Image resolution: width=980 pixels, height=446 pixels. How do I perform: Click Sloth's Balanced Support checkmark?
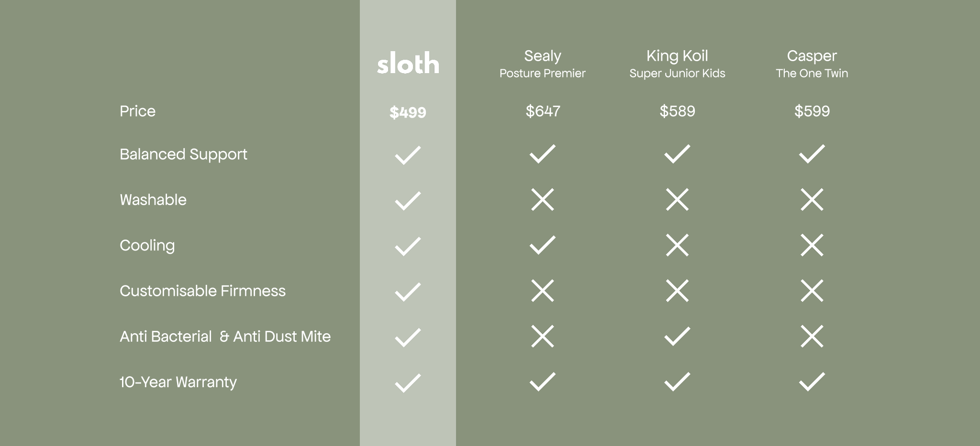point(408,155)
